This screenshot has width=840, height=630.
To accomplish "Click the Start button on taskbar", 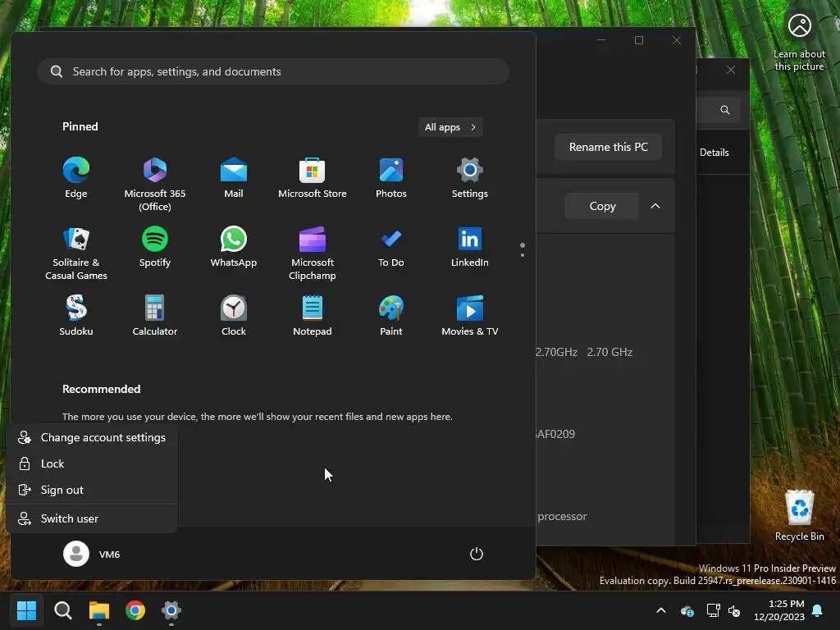I will click(x=26, y=610).
